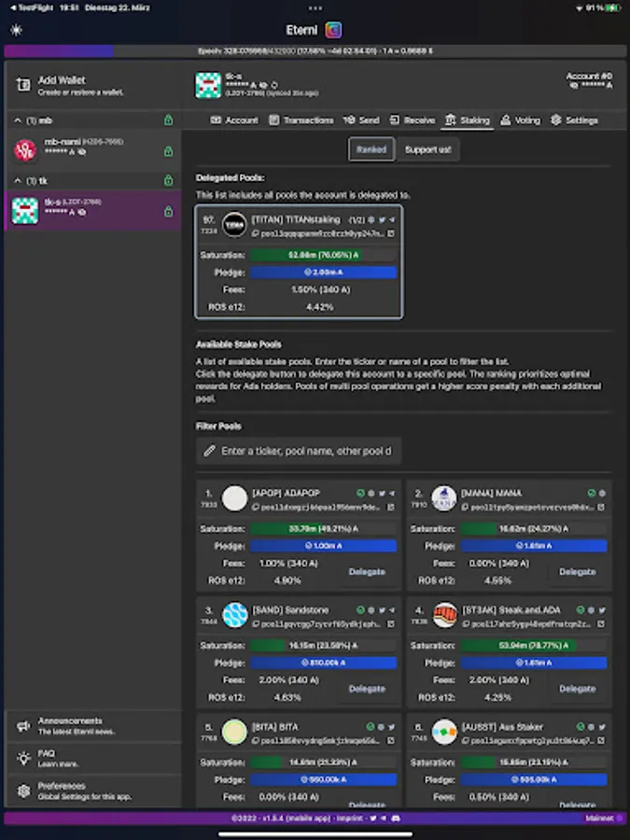Screen dimensions: 630x840
Task: Delegate to Sandstone pool
Action: click(367, 689)
